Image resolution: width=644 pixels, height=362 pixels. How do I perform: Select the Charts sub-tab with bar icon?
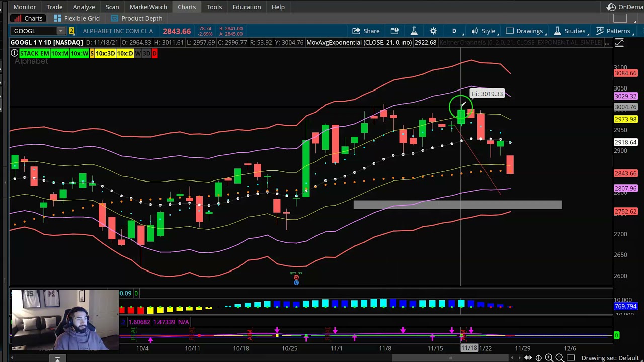pyautogui.click(x=29, y=18)
